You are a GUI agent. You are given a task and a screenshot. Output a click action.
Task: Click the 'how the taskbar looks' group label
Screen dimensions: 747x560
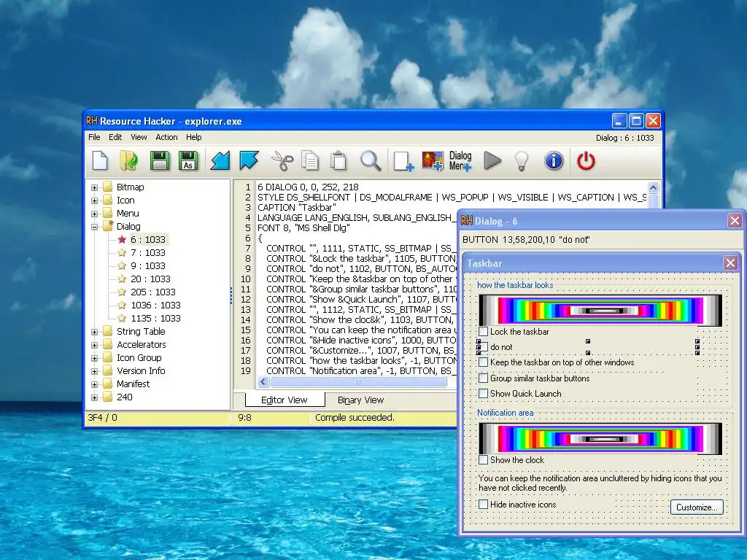(x=515, y=285)
